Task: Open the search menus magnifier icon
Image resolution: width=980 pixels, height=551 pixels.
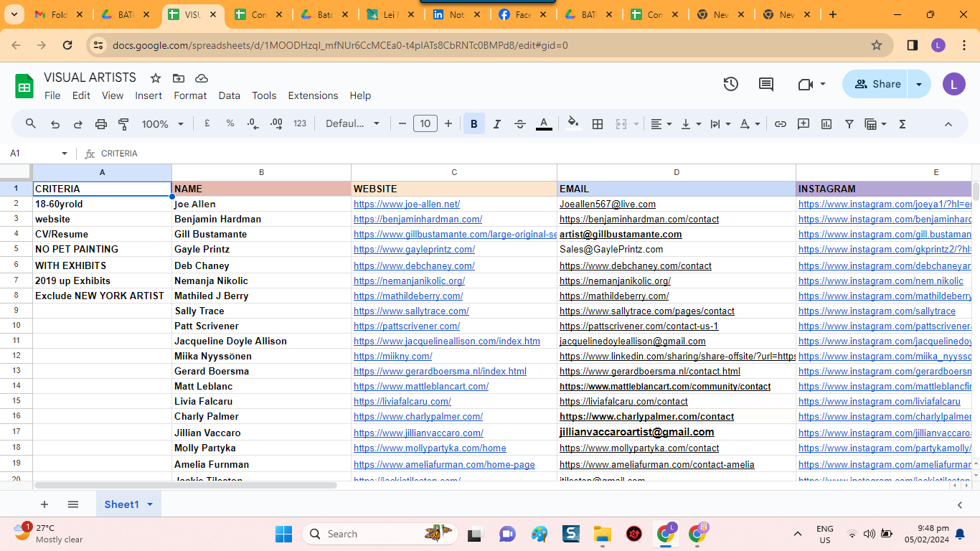Action: tap(31, 124)
